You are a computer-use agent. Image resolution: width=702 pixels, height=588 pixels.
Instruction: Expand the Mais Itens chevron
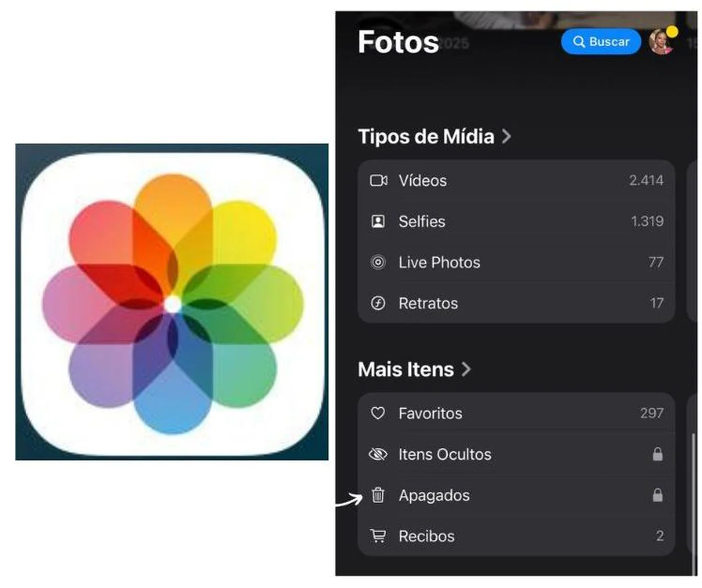pyautogui.click(x=466, y=369)
